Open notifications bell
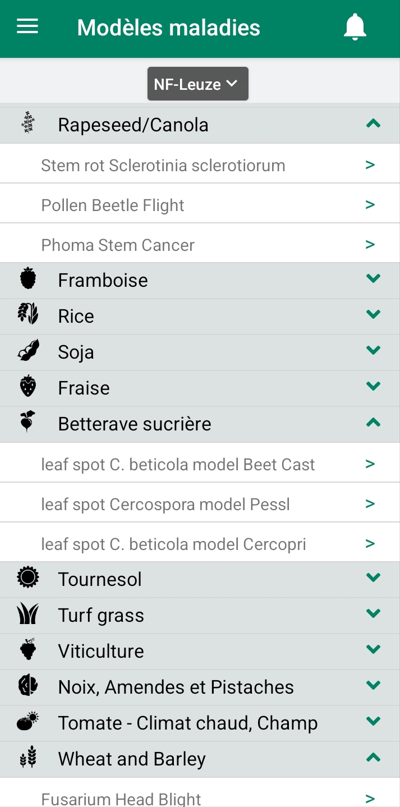Screen dimensions: 400x807 355,27
